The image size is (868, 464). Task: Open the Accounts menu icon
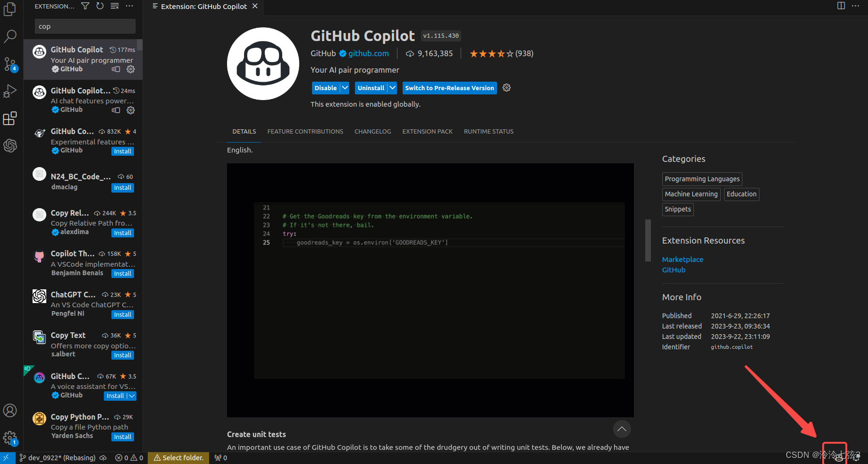coord(10,411)
